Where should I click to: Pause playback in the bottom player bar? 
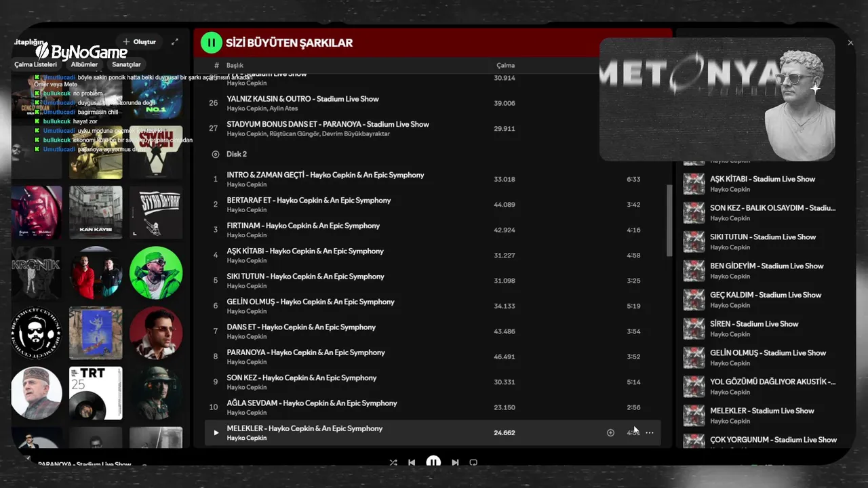coord(433,462)
